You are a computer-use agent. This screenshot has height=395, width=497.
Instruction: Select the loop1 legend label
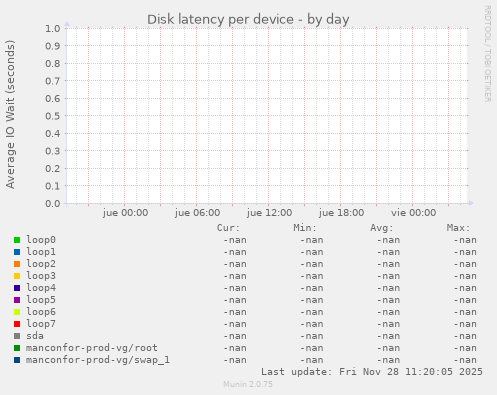click(41, 252)
